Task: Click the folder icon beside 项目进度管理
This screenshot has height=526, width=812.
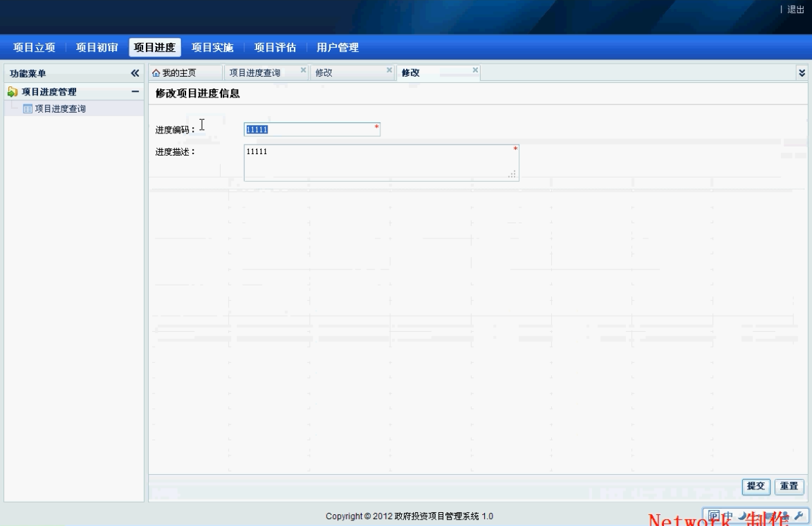Action: [x=13, y=92]
